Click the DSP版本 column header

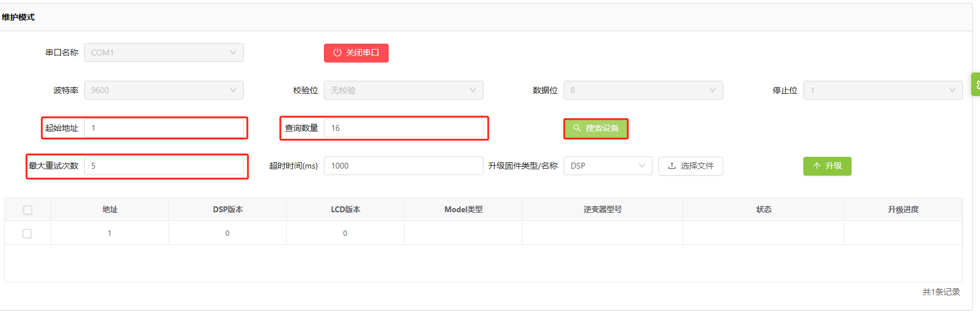point(228,209)
